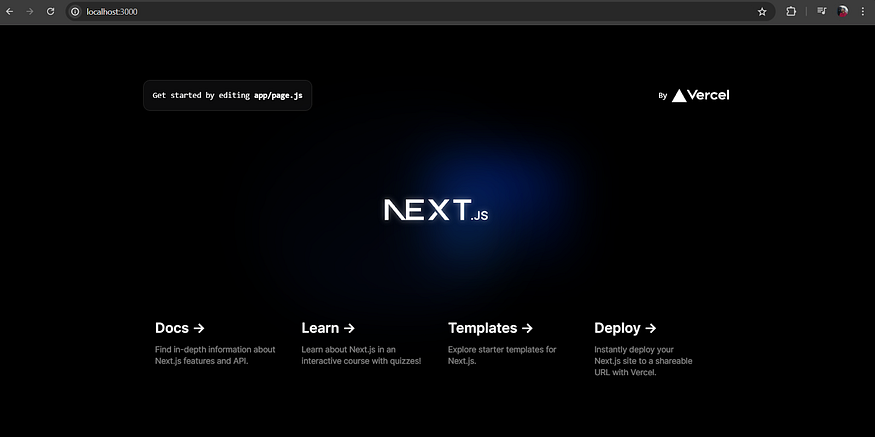Viewport: 875px width, 437px height.
Task: Open the Chrome profile avatar
Action: click(x=843, y=11)
